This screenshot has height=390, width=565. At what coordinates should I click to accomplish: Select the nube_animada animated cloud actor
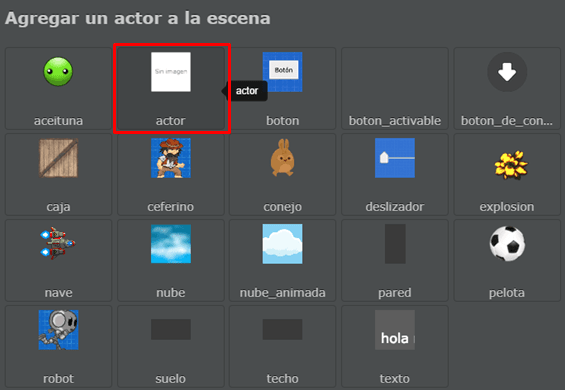[x=282, y=260]
